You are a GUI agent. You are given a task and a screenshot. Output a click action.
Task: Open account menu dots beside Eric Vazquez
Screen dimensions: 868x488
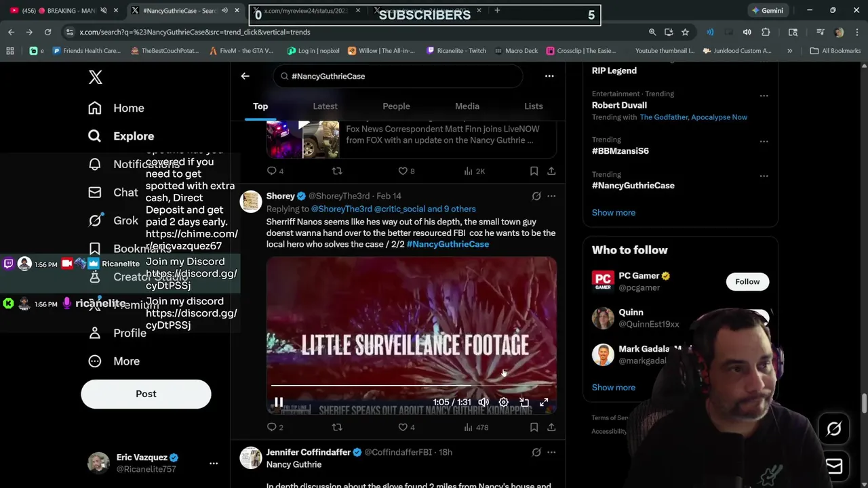(214, 463)
